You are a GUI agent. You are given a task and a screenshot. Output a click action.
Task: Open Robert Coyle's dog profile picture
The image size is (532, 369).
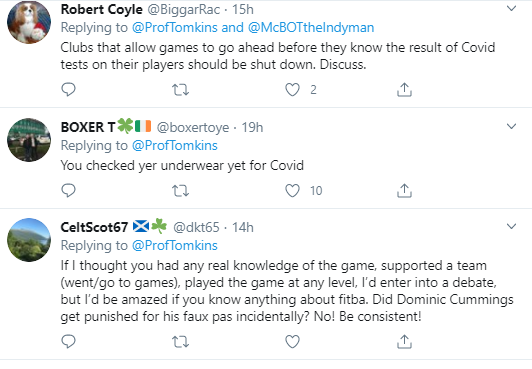[x=29, y=22]
